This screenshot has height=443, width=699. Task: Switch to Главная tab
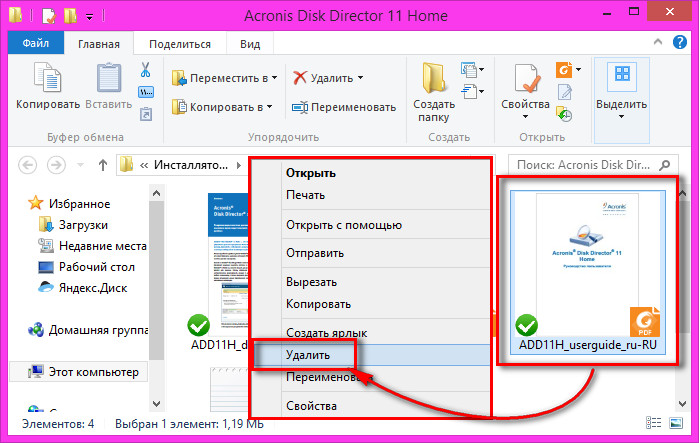[x=99, y=44]
